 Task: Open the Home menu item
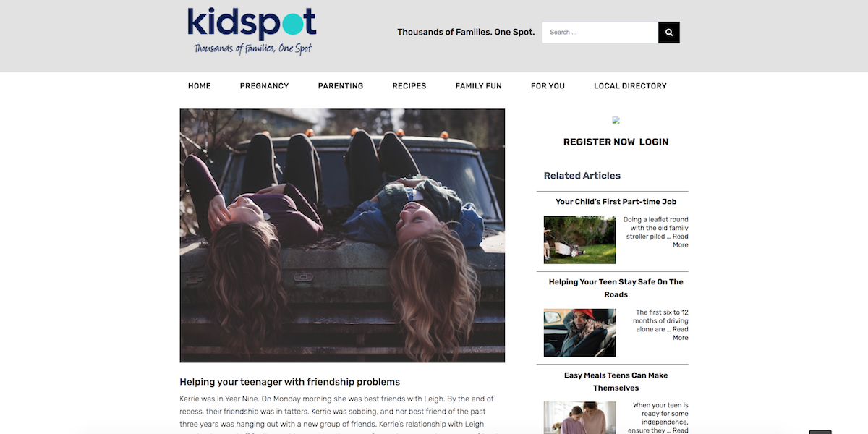click(200, 86)
